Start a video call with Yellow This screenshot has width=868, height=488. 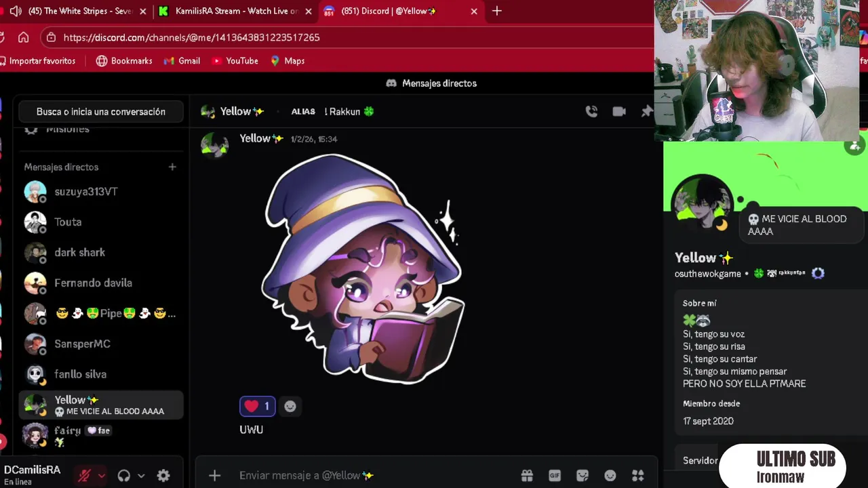click(x=619, y=111)
